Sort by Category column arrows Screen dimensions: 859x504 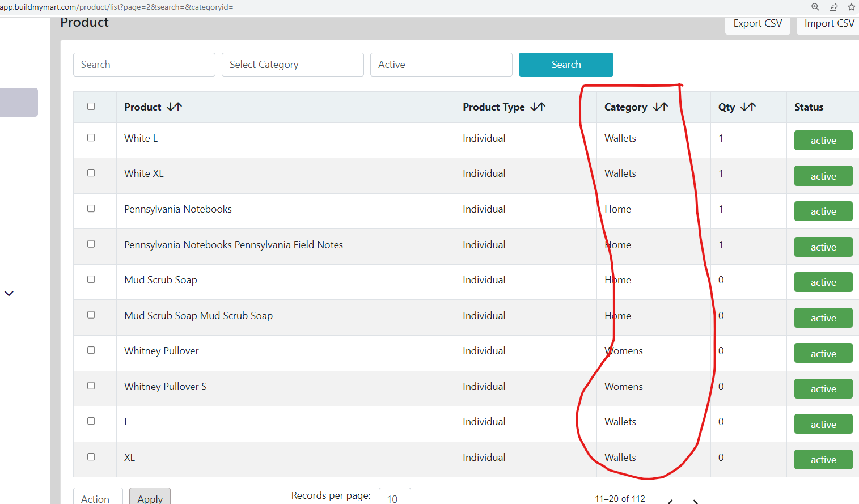pyautogui.click(x=661, y=107)
